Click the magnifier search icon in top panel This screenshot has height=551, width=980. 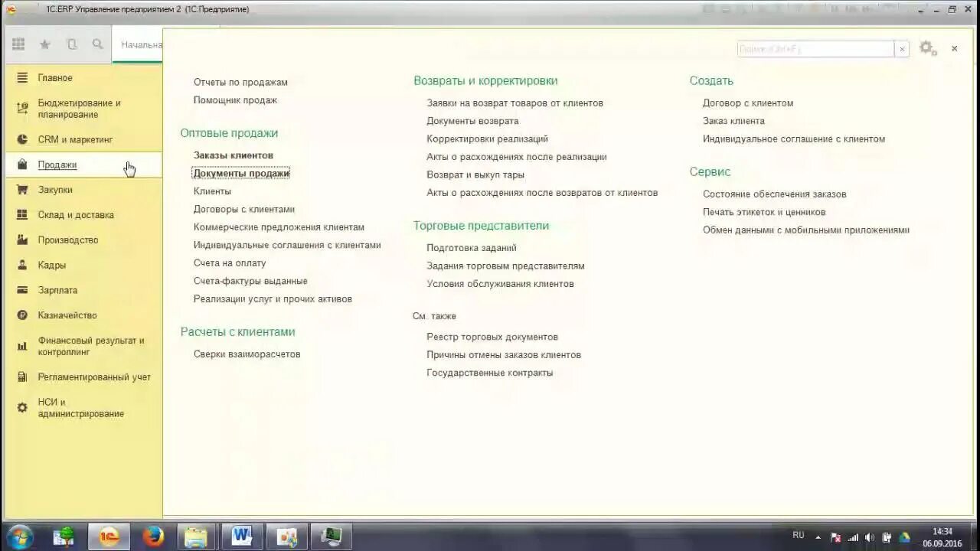[98, 44]
